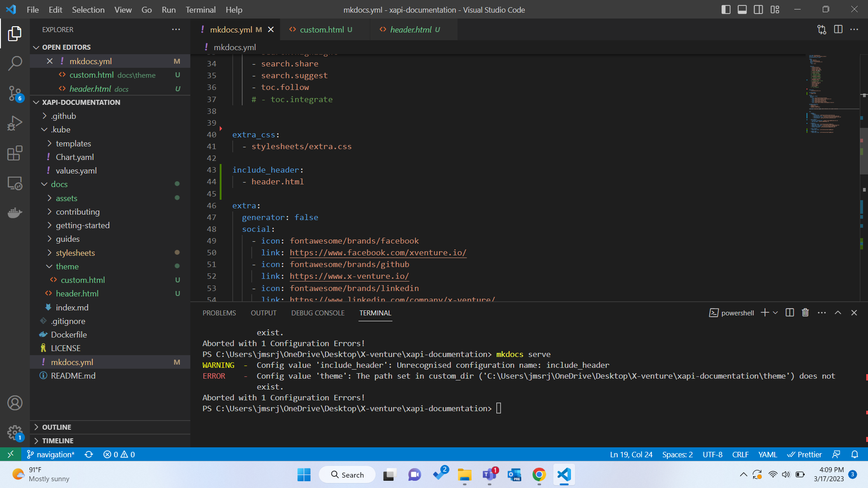Open Source Control view with 6 changes
The width and height of the screenshot is (868, 488).
coord(14,94)
